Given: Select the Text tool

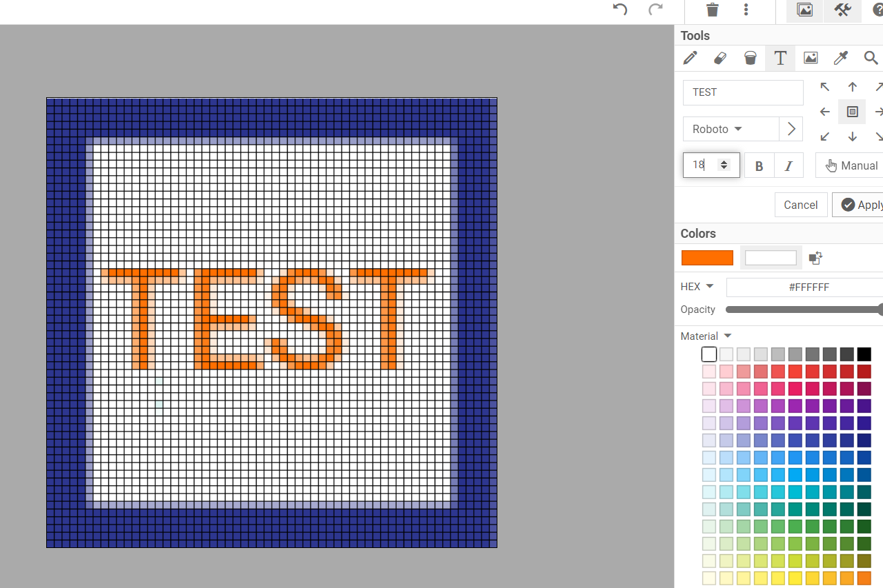Looking at the screenshot, I should [780, 59].
